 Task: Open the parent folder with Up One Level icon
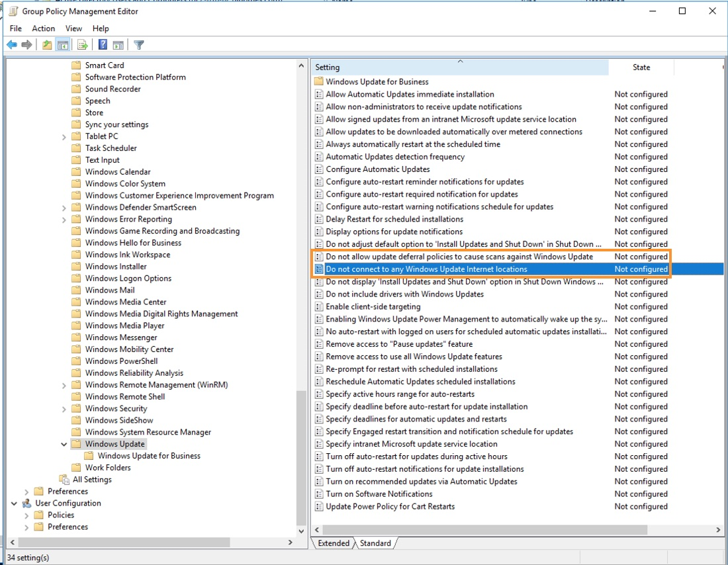click(x=46, y=44)
